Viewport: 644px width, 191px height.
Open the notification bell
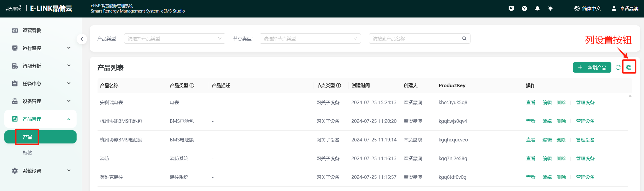537,8
